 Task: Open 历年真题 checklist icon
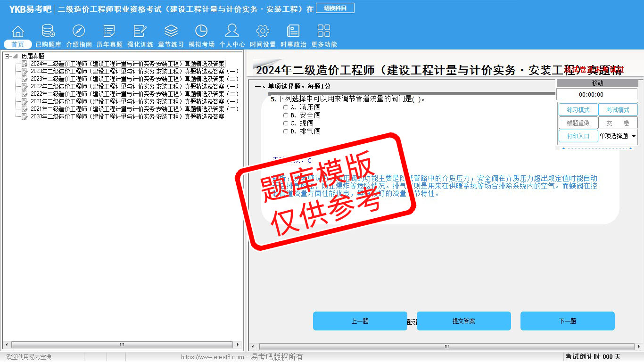pyautogui.click(x=109, y=32)
